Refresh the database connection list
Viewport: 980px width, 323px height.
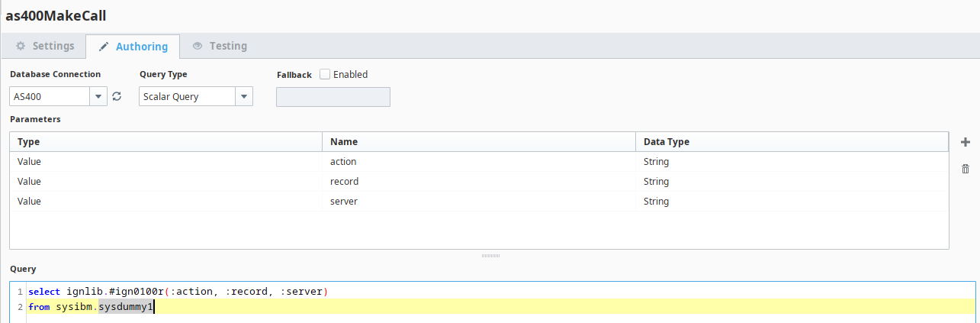117,96
